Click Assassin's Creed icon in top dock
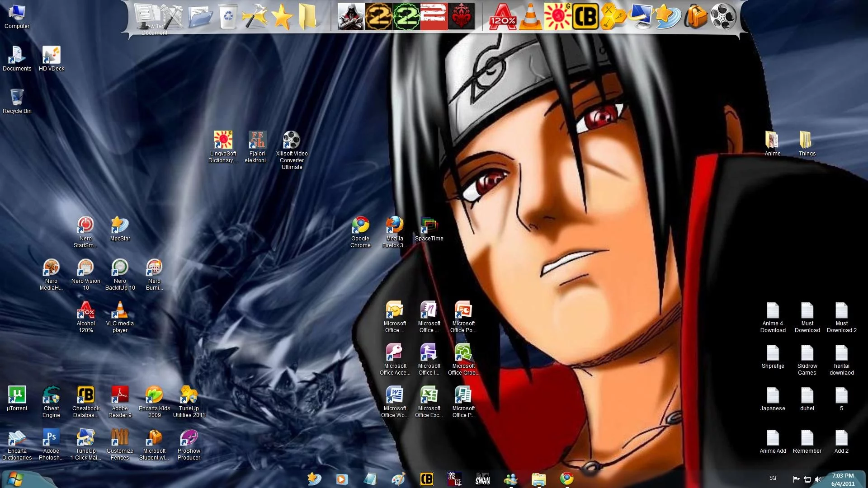The height and width of the screenshot is (488, 868). coord(351,16)
